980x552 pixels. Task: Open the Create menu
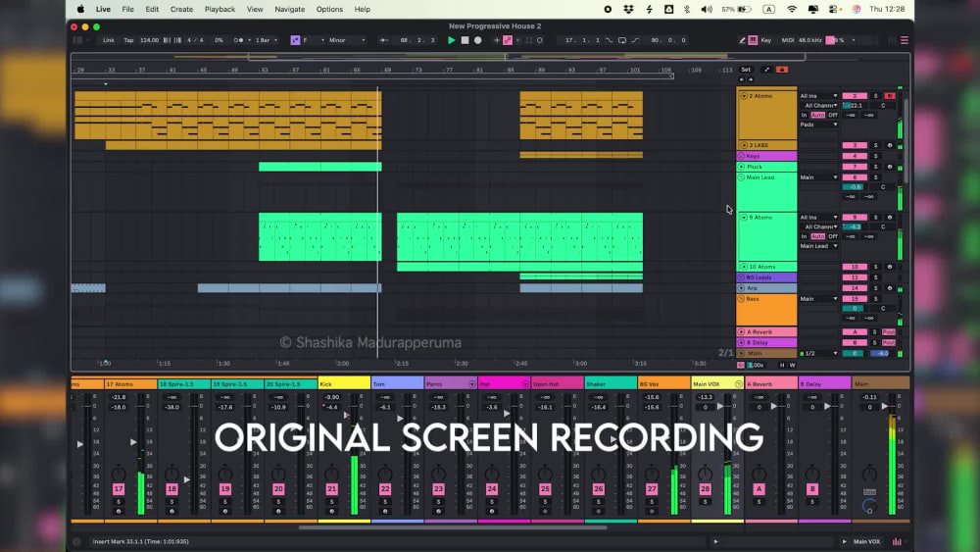[x=181, y=10]
